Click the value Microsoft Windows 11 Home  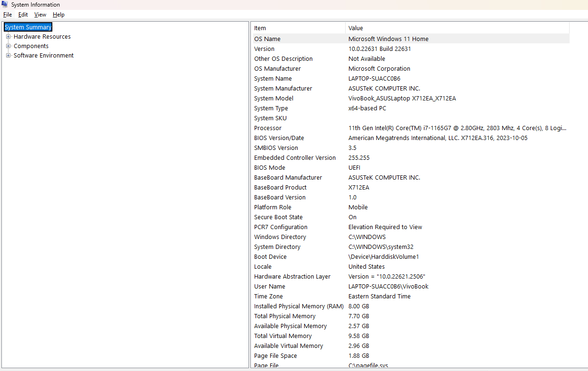pyautogui.click(x=389, y=39)
